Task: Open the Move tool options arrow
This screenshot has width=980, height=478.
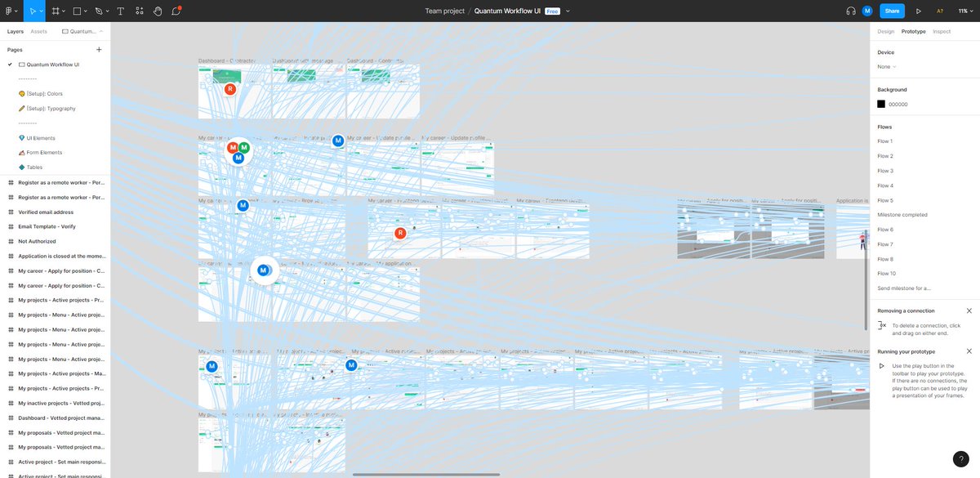Action: pos(42,11)
